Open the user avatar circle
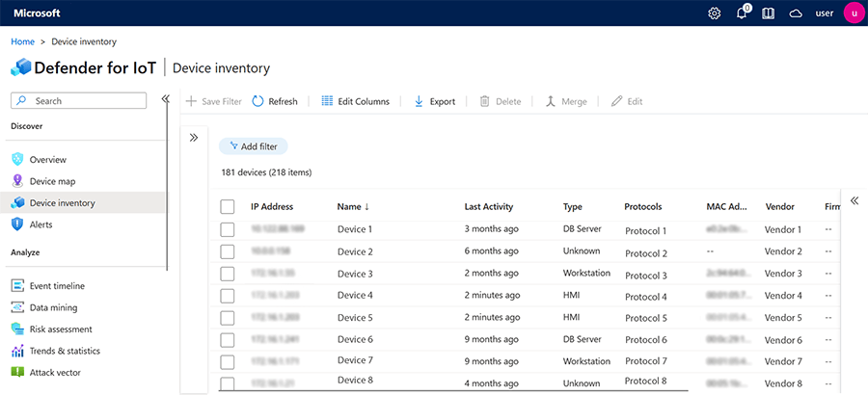The image size is (868, 395). click(854, 13)
